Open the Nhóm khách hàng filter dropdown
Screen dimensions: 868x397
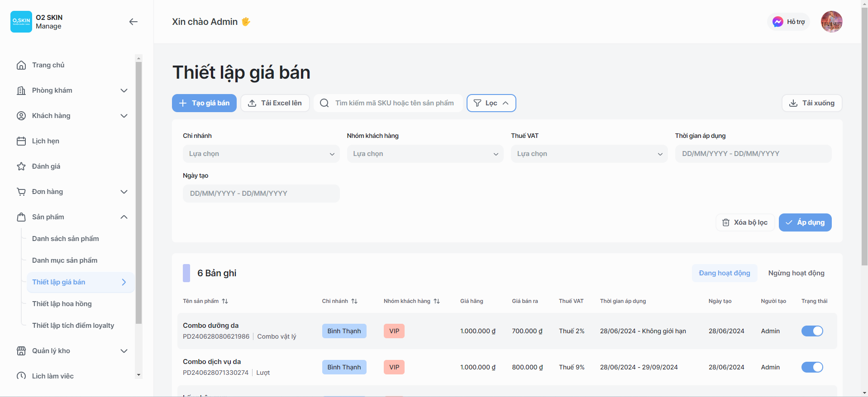(425, 154)
